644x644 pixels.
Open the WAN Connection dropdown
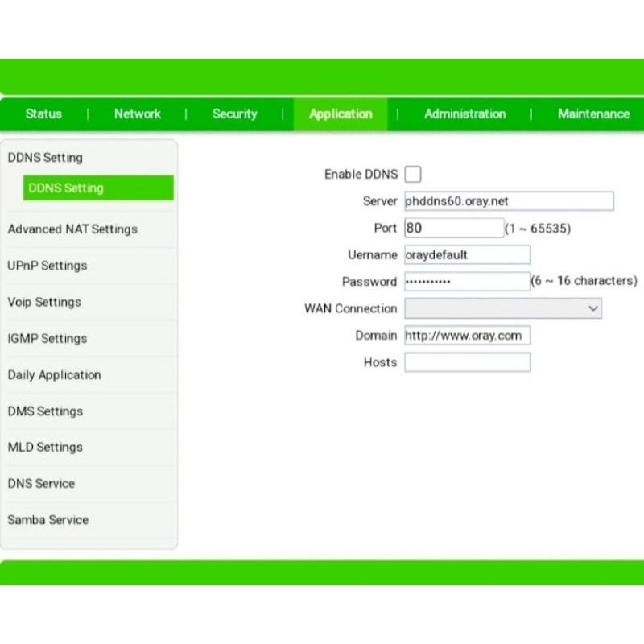502,308
